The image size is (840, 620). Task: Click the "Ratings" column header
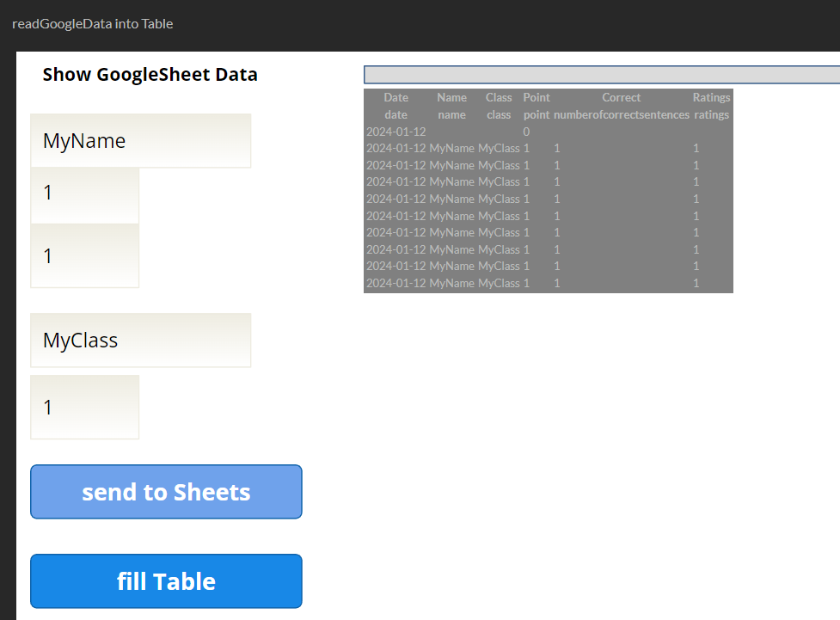coord(711,98)
